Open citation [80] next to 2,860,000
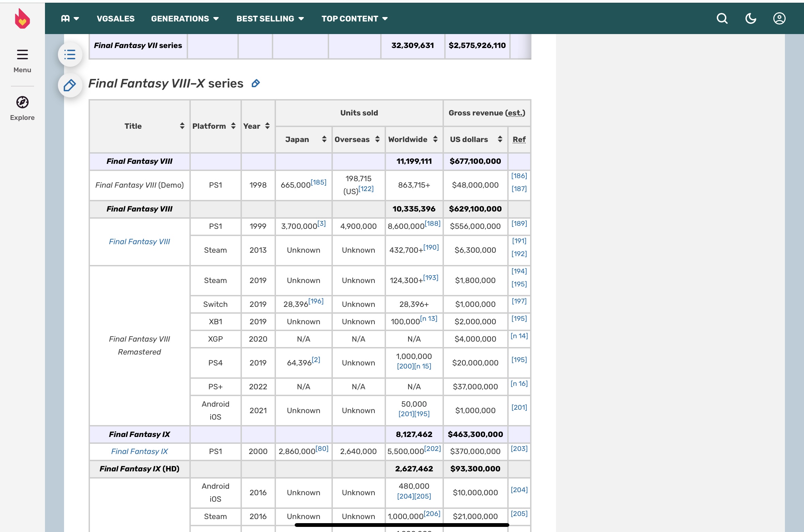Image resolution: width=804 pixels, height=532 pixels. (322, 449)
